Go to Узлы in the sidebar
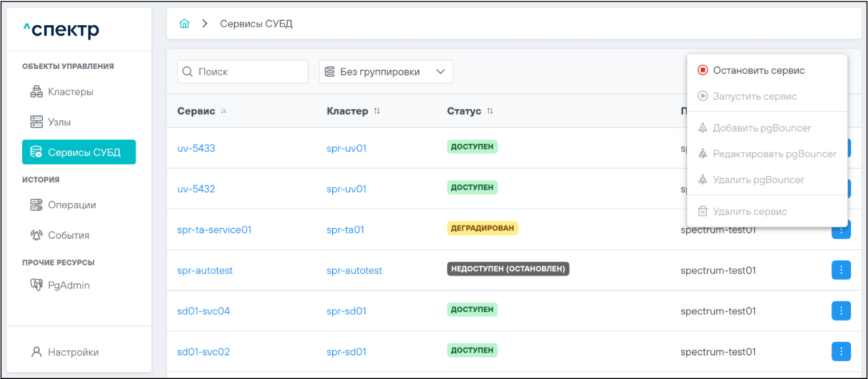The width and height of the screenshot is (868, 379). tap(59, 122)
